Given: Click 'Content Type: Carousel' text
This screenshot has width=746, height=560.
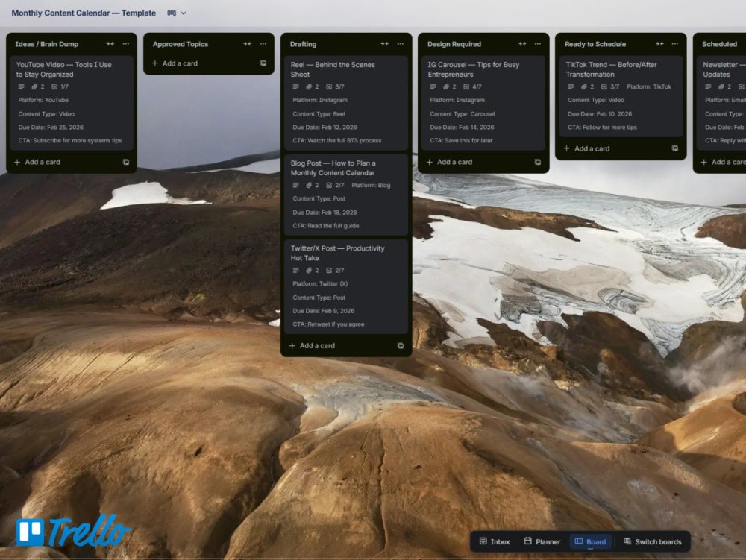Looking at the screenshot, I should [463, 113].
